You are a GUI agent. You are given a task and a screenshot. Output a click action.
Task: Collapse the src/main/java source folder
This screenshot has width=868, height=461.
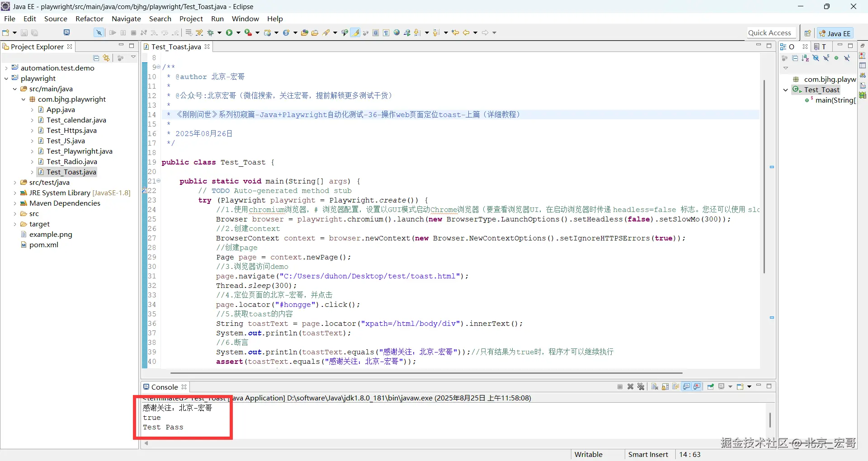point(15,89)
